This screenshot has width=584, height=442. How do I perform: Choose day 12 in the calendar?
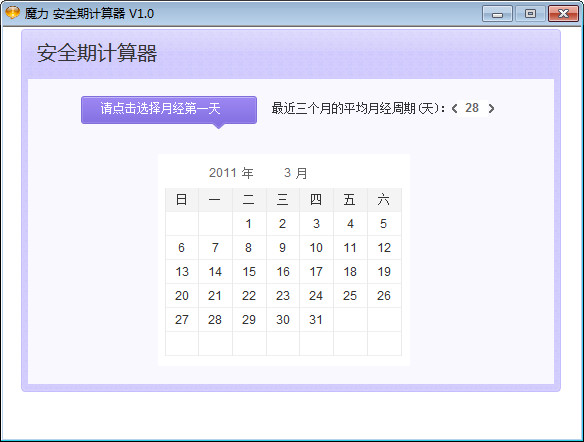[384, 248]
